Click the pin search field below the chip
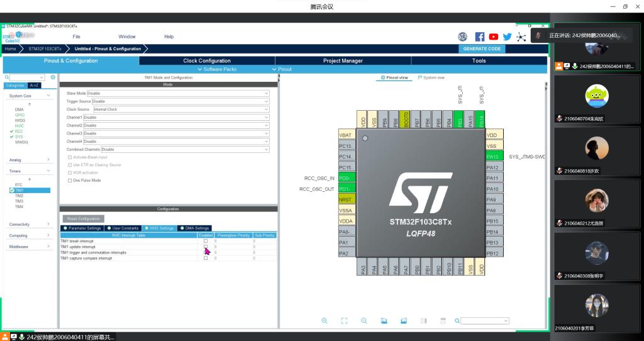Screen dimensions: 644x341 (484, 321)
